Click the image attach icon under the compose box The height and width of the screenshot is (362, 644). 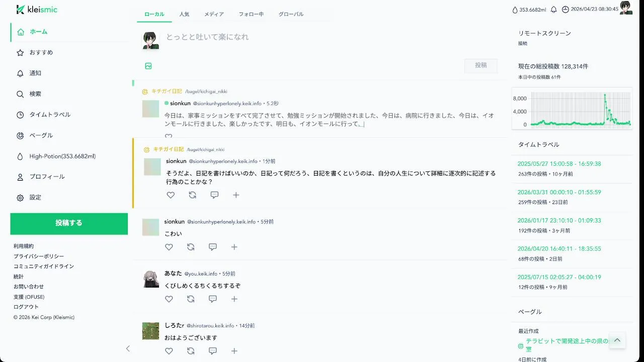pyautogui.click(x=148, y=66)
